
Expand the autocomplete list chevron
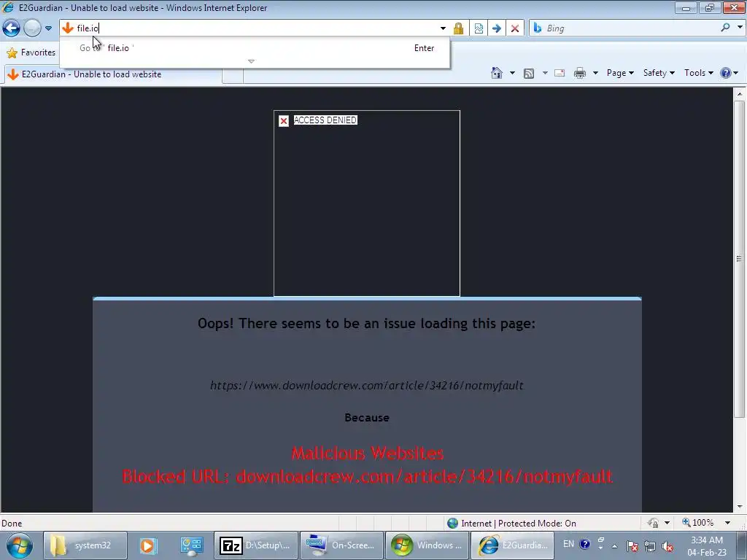251,61
